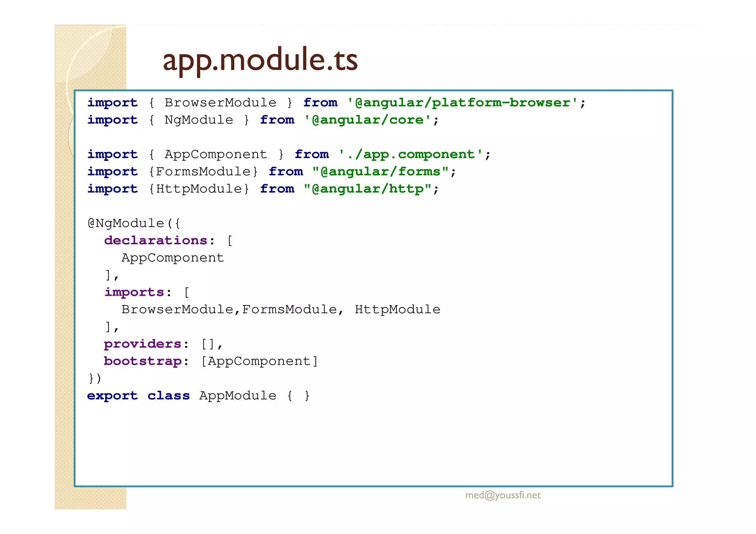Click FormsModule in the imports array
This screenshot has width=756, height=534.
click(x=289, y=309)
